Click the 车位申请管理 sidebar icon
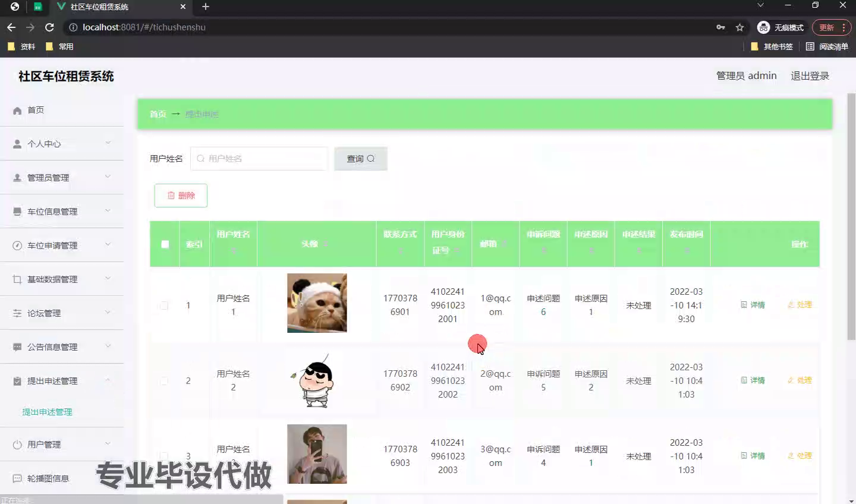 17,246
